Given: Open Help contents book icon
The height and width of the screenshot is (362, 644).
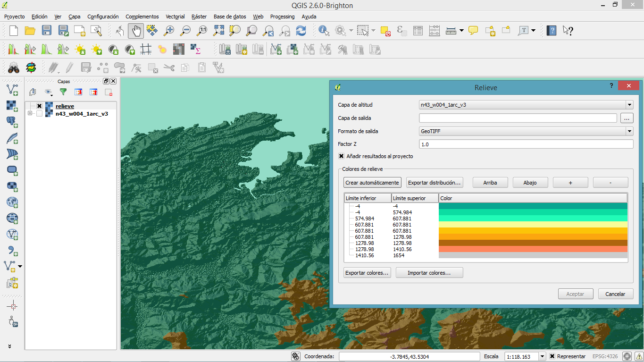Looking at the screenshot, I should pyautogui.click(x=552, y=31).
